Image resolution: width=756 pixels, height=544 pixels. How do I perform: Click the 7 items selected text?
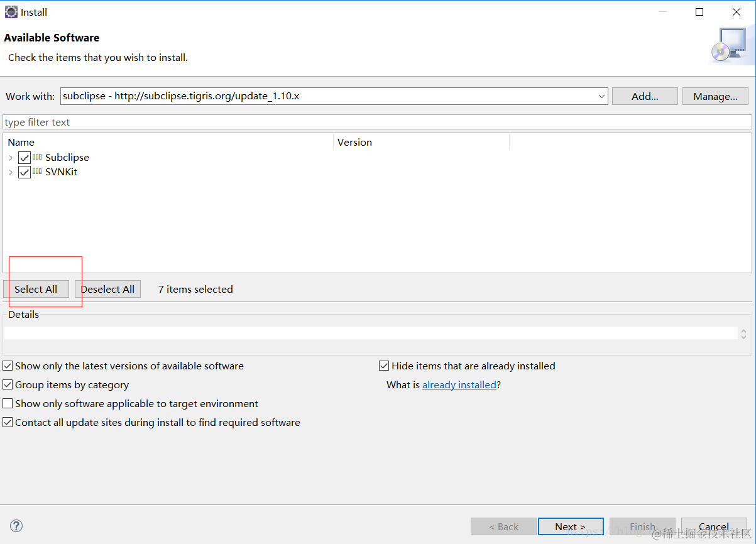coord(195,289)
